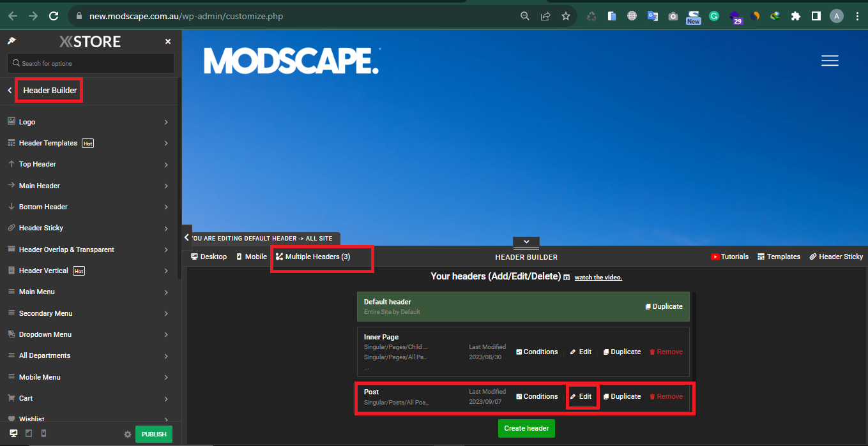Open Main Menu settings
Viewport: 868px width, 446px height.
[x=88, y=292]
